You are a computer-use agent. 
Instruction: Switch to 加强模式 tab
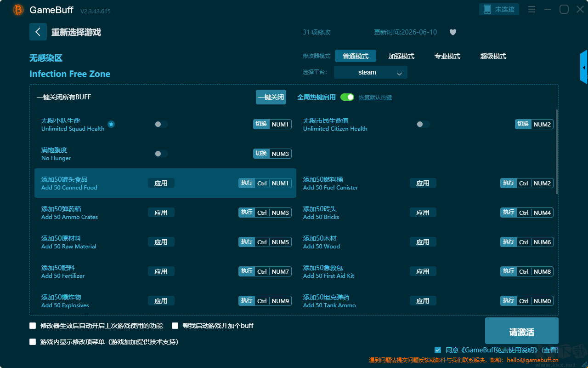point(401,56)
